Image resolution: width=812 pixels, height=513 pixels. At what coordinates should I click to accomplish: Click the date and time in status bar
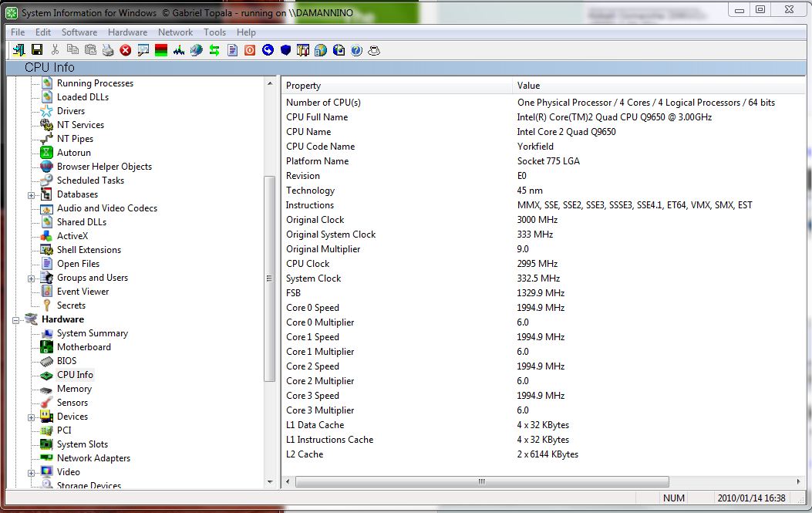pos(751,498)
